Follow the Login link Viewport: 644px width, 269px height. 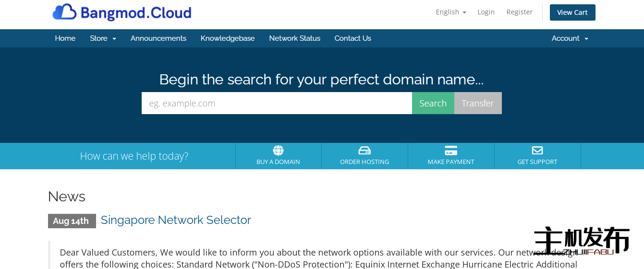(486, 12)
